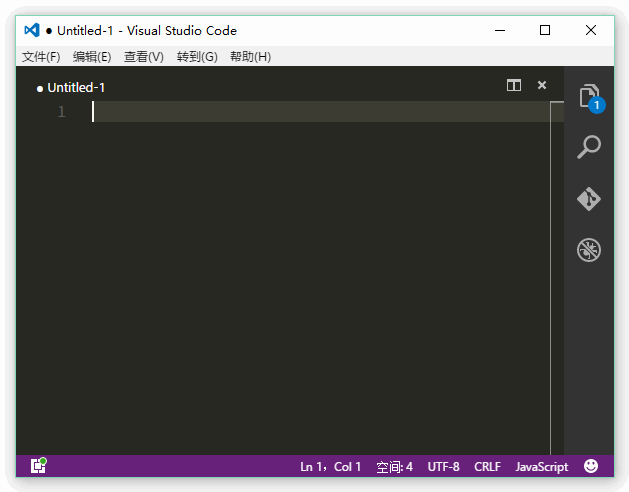The image size is (629, 492).
Task: Open the 文件(F) menu
Action: click(41, 57)
